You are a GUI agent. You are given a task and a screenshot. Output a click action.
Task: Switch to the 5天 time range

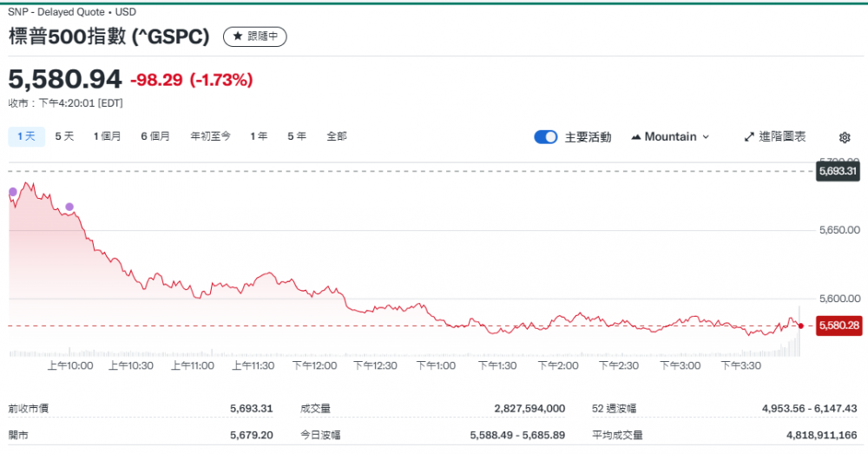pos(64,136)
